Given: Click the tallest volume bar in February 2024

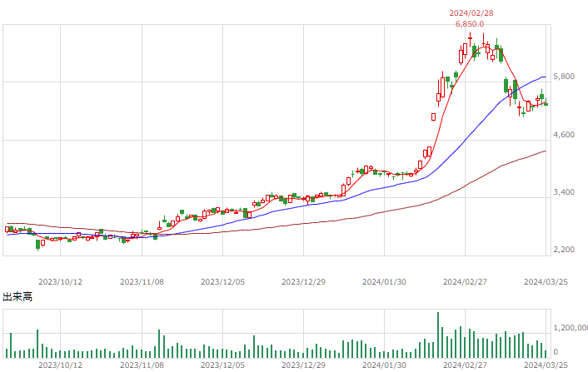Looking at the screenshot, I should pos(438,335).
